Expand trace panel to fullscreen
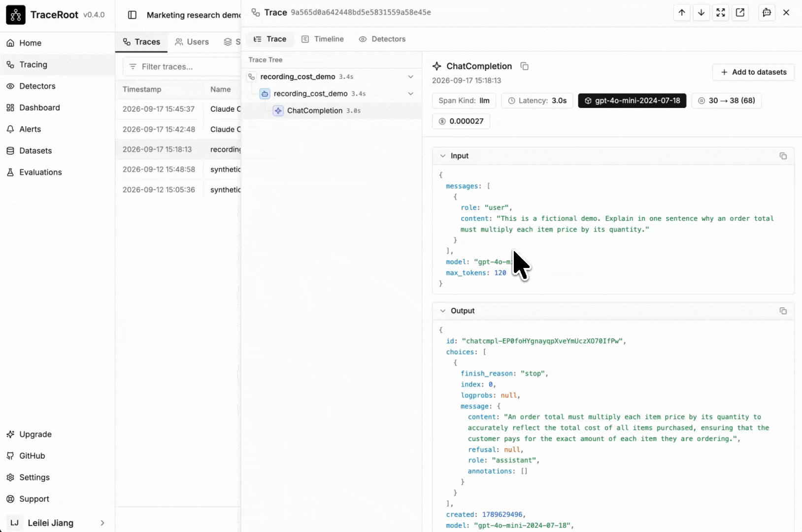This screenshot has width=802, height=532. click(721, 13)
